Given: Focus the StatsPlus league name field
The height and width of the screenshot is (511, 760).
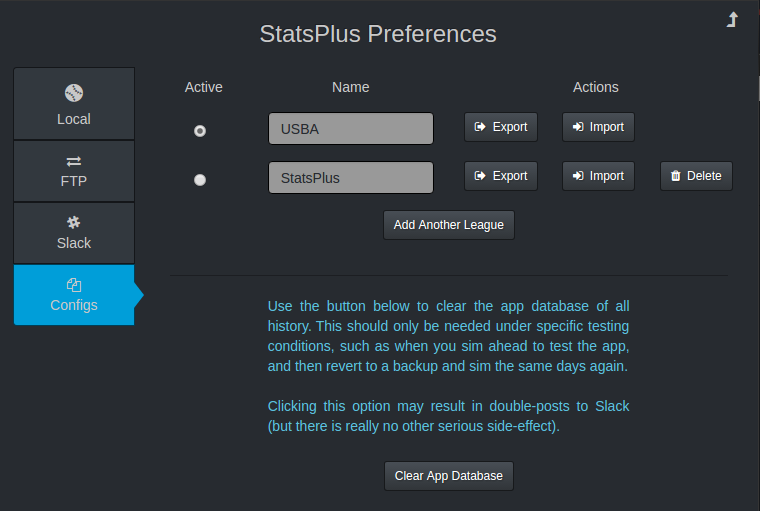Looking at the screenshot, I should coord(350,178).
